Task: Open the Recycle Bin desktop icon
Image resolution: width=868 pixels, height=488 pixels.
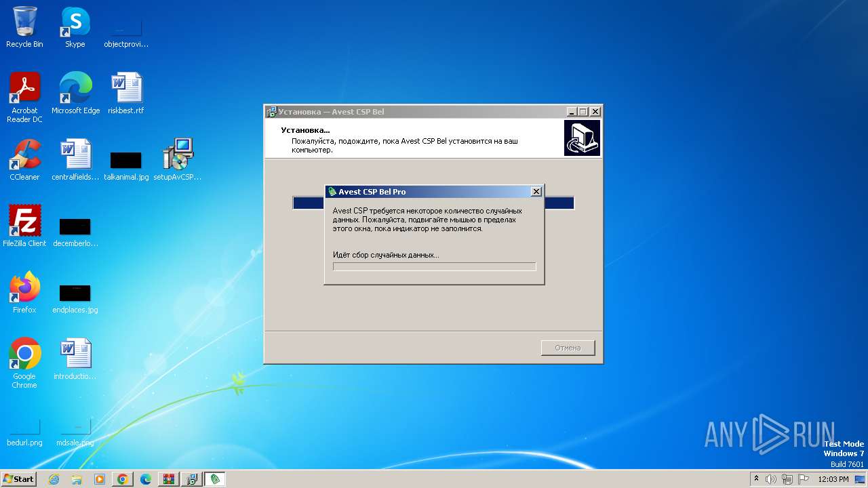Action: point(24,27)
